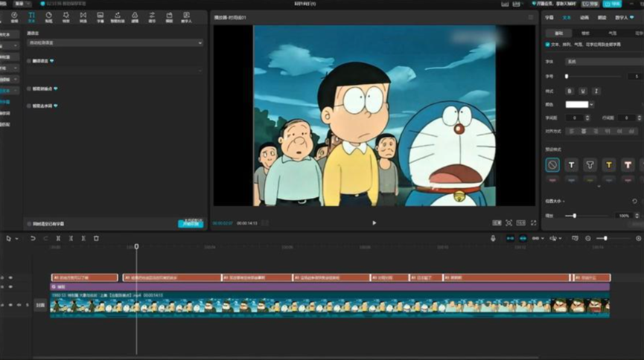Click the timeline playhead marker
The height and width of the screenshot is (360, 644).
tap(136, 246)
